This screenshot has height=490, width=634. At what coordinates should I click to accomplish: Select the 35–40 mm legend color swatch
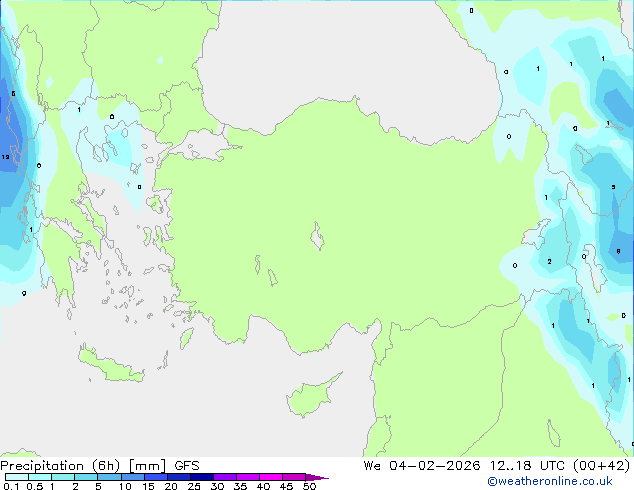pyautogui.click(x=248, y=477)
